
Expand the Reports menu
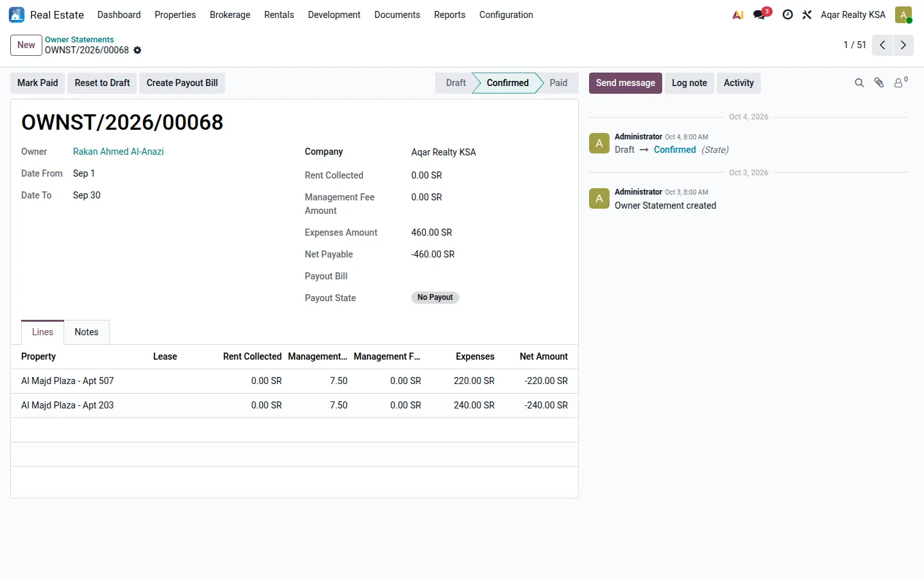click(x=450, y=15)
